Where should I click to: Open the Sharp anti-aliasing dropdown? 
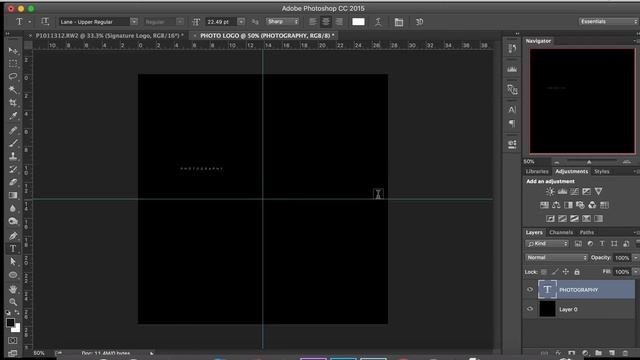[282, 22]
